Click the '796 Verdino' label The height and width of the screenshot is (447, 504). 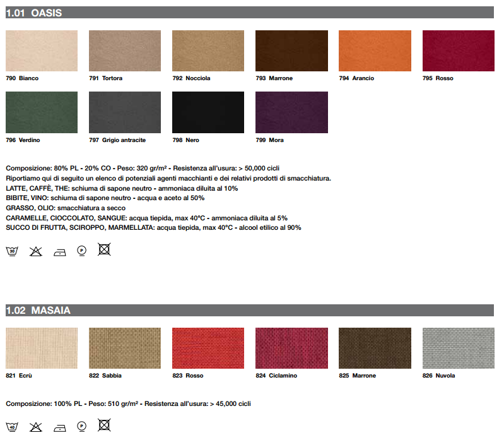pyautogui.click(x=23, y=140)
